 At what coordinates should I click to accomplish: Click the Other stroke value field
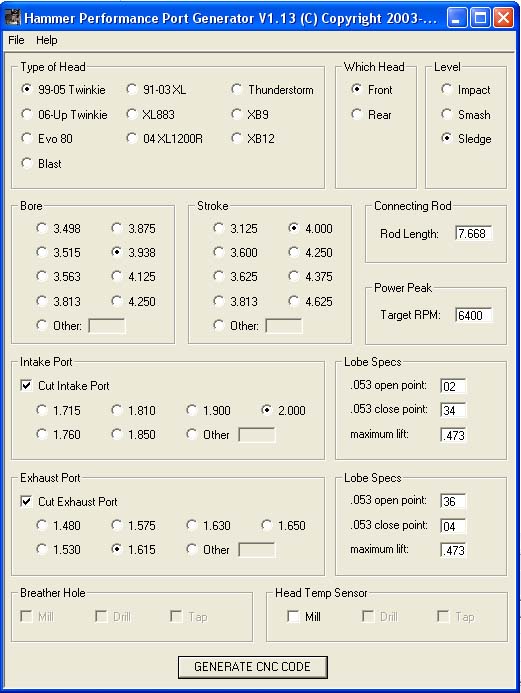(x=284, y=326)
